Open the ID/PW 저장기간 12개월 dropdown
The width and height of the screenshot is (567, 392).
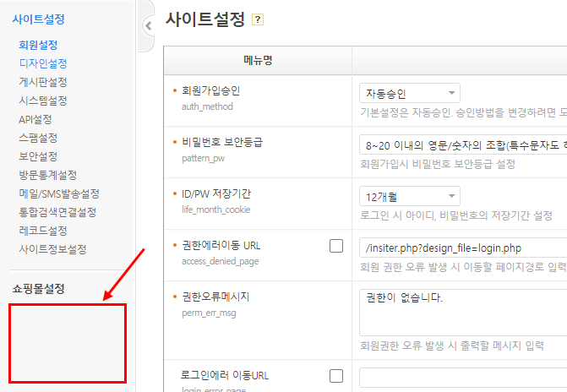coord(409,196)
